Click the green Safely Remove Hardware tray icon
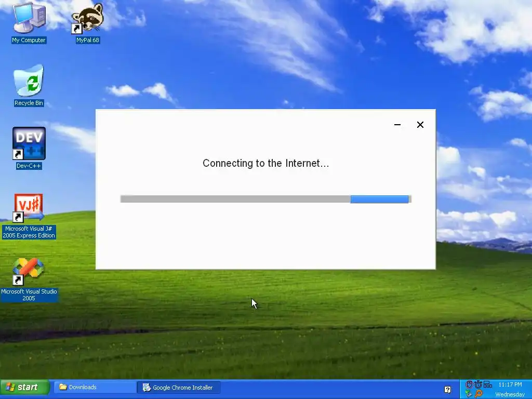 click(x=469, y=394)
